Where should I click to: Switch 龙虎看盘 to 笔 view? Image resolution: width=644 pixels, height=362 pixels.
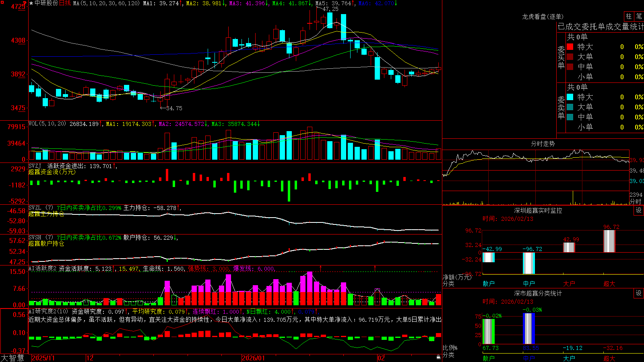(x=639, y=16)
